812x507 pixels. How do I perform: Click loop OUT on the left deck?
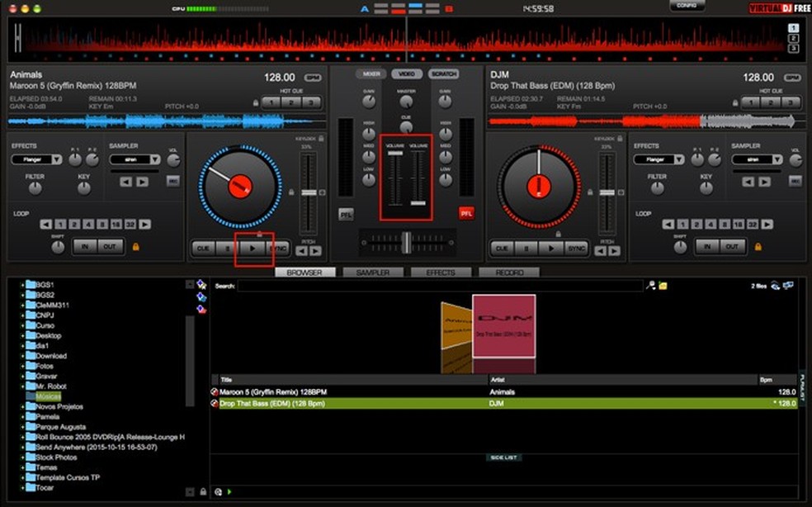pos(109,246)
